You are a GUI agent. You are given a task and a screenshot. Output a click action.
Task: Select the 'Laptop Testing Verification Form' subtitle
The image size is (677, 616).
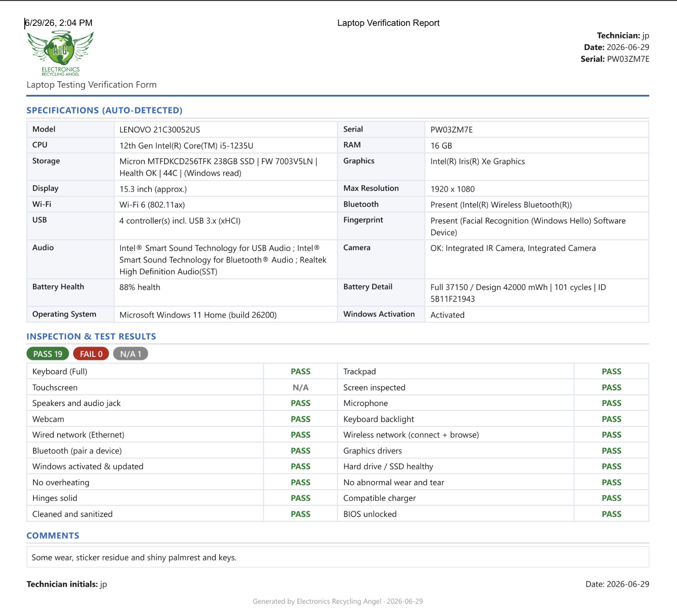(91, 85)
